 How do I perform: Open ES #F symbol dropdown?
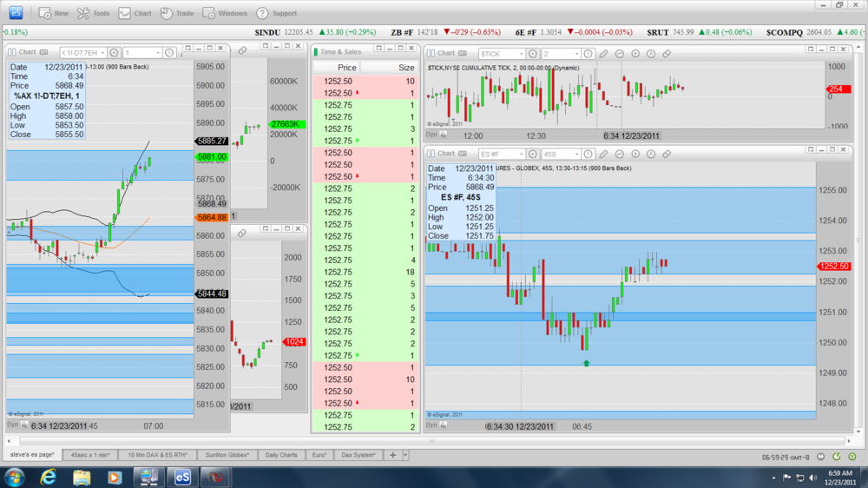521,154
